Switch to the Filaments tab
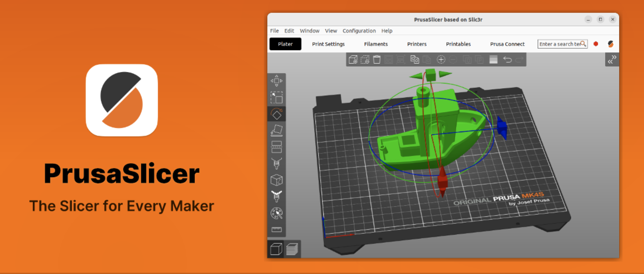The height and width of the screenshot is (274, 644). click(376, 44)
